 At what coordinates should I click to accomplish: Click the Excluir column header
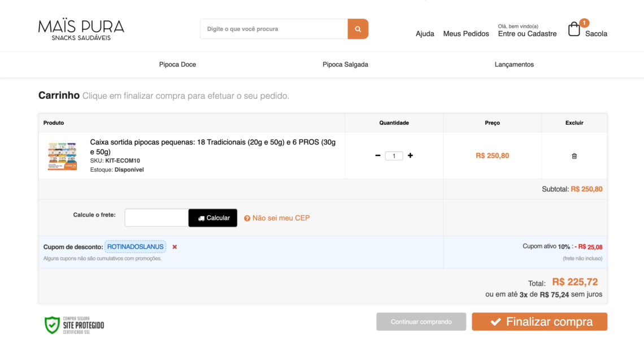coord(574,123)
